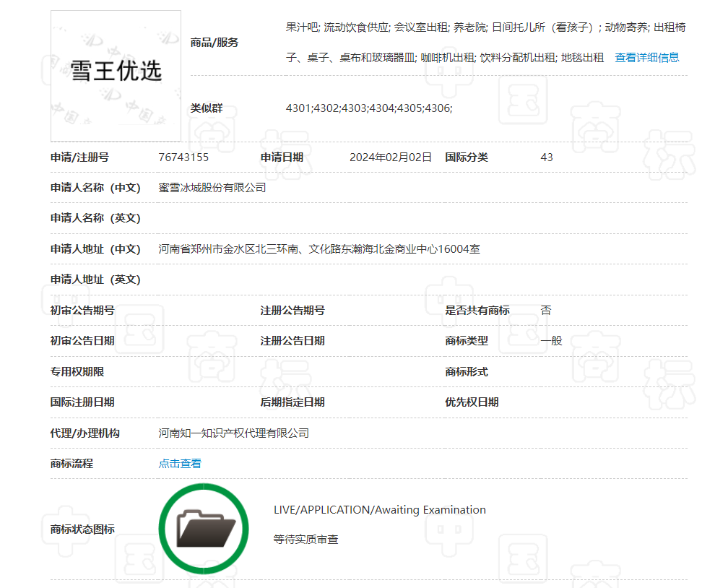Click the 商标形式 label
715x588 pixels.
[467, 372]
